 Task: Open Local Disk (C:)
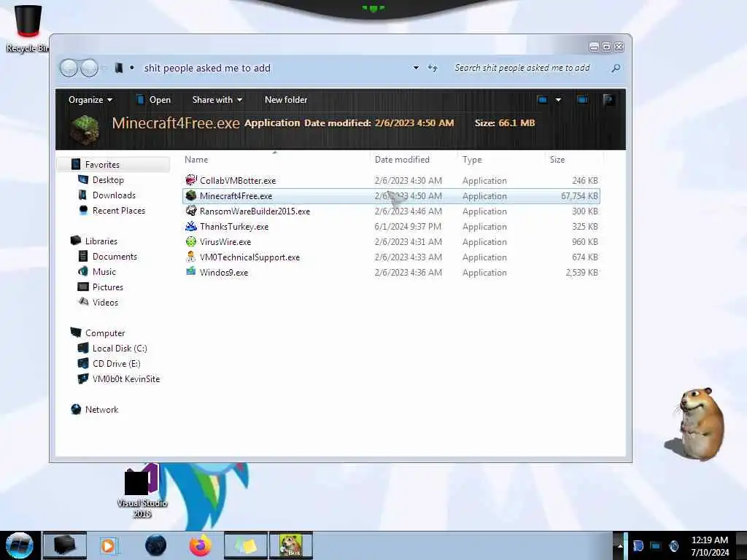click(x=120, y=348)
